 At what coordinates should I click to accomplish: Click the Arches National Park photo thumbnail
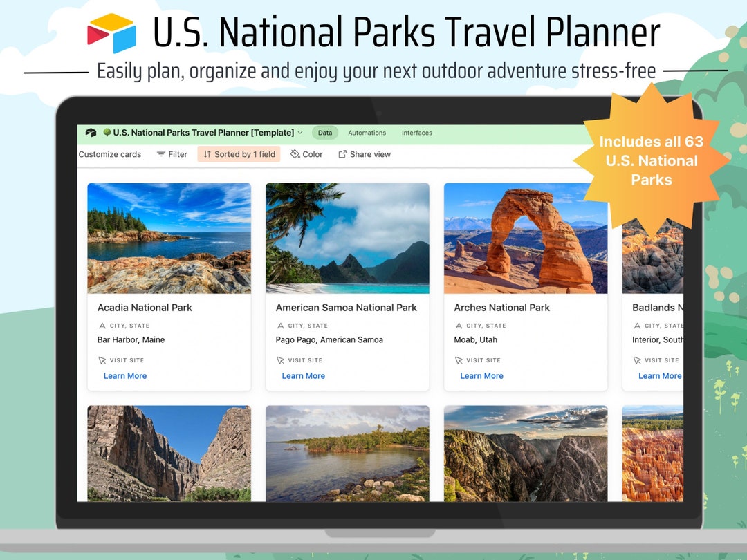tap(526, 239)
